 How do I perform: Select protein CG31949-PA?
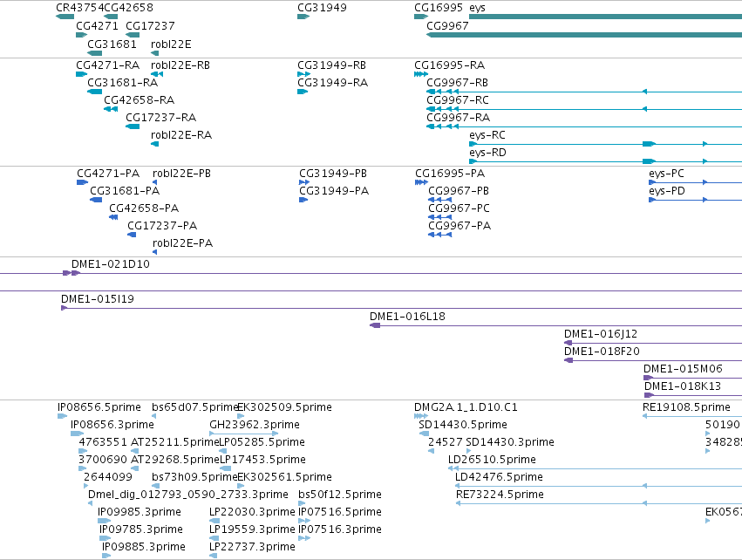click(x=334, y=191)
